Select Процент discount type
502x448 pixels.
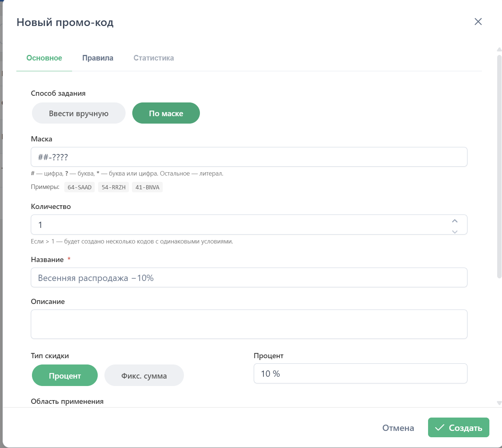pos(65,376)
